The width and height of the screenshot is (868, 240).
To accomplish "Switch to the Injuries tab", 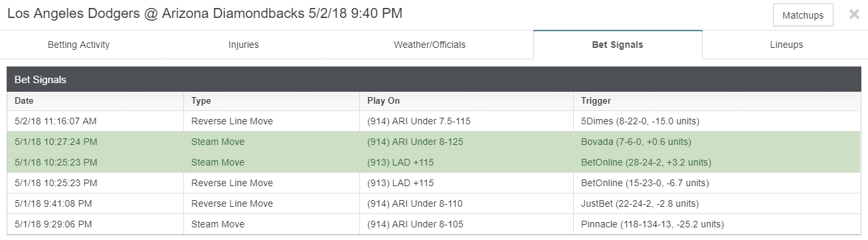I will click(x=243, y=45).
